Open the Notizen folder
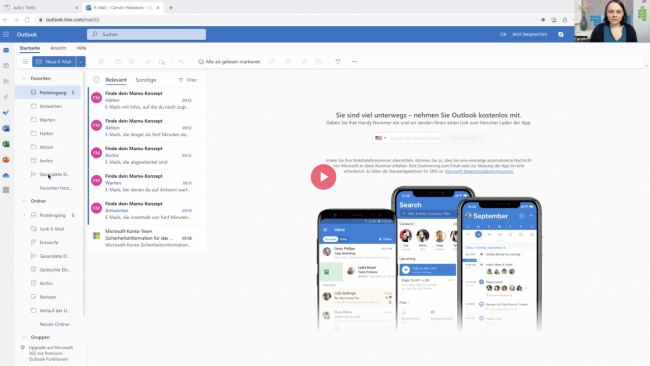The height and width of the screenshot is (366, 650). pos(48,297)
